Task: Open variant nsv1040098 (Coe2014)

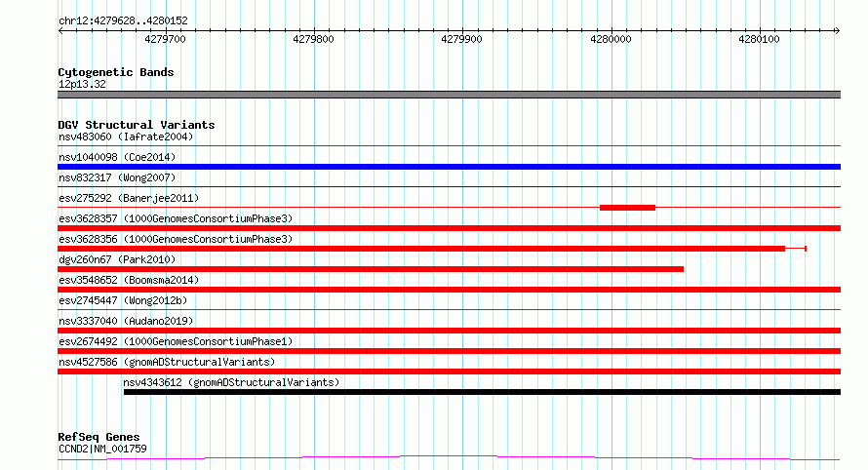Action: coord(117,157)
